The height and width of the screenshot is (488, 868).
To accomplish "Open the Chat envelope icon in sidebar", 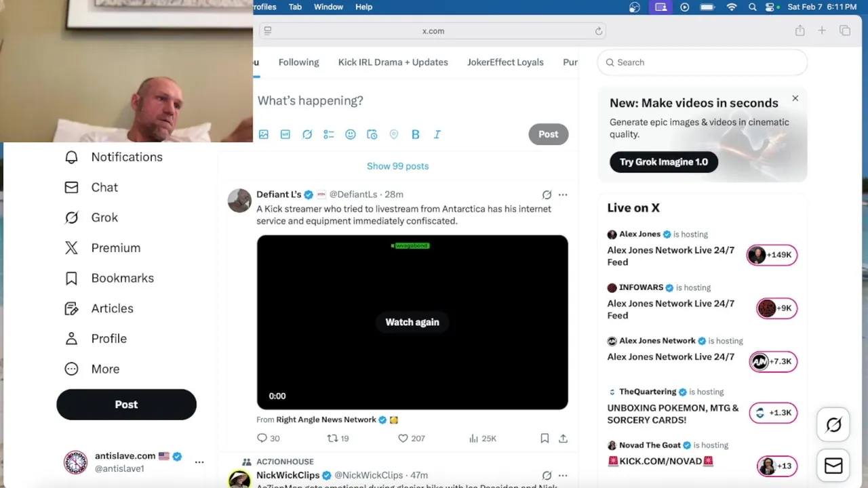I will [71, 187].
